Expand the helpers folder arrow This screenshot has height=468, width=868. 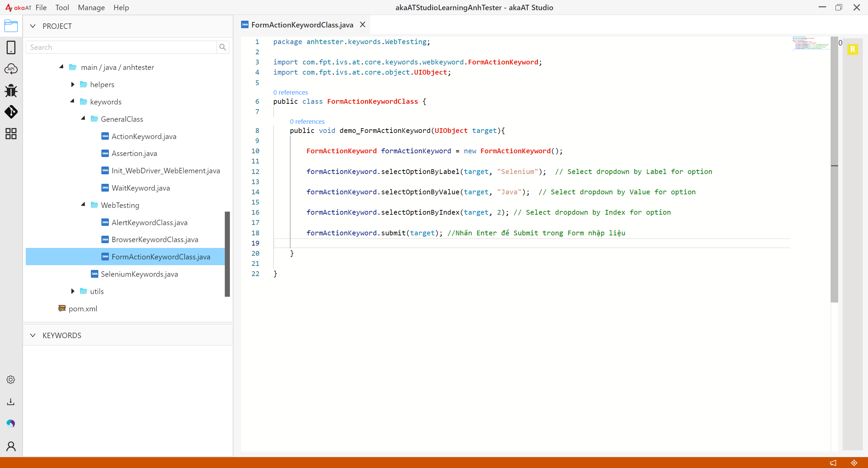(x=73, y=84)
